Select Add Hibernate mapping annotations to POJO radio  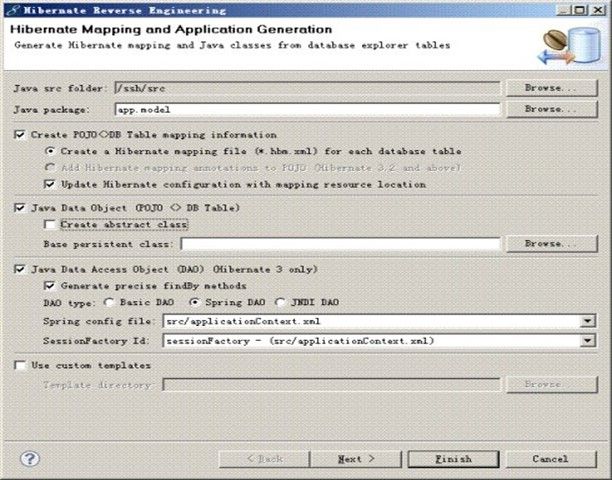click(50, 167)
